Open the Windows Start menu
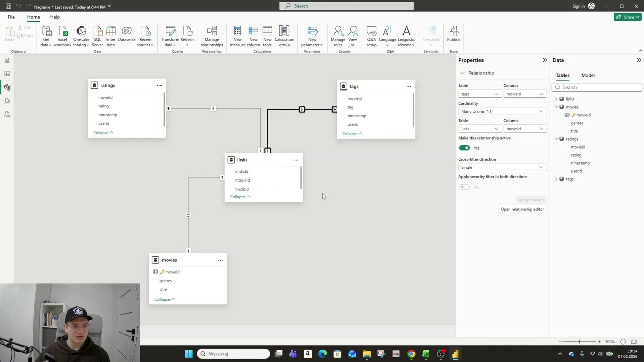 tap(188, 354)
